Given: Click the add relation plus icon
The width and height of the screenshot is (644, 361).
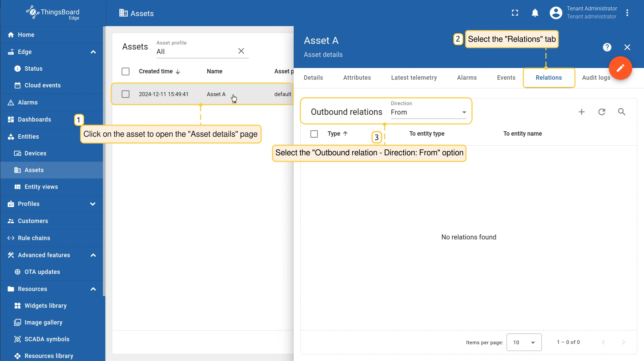Looking at the screenshot, I should 582,112.
